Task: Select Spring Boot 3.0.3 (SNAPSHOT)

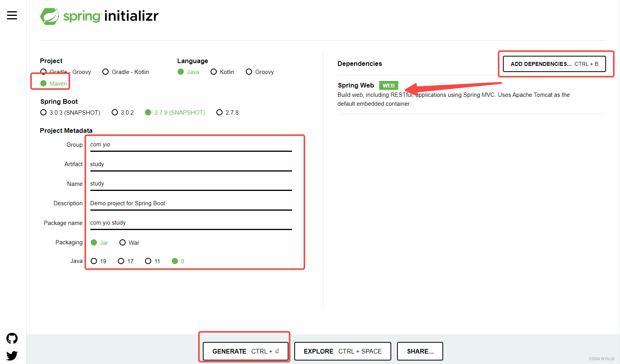Action: tap(70, 113)
